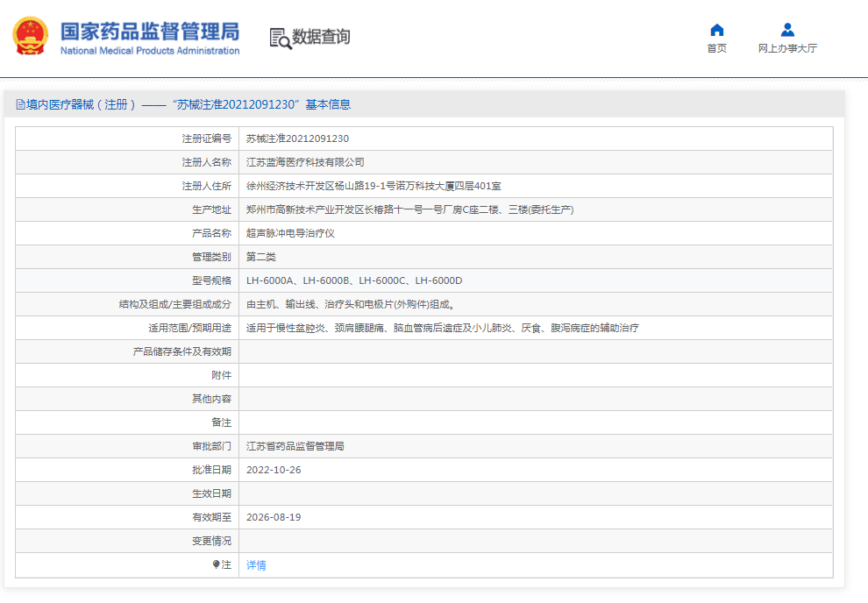868x603 pixels.
Task: Click the 国家药品监督管理局 site title
Action: point(149,31)
